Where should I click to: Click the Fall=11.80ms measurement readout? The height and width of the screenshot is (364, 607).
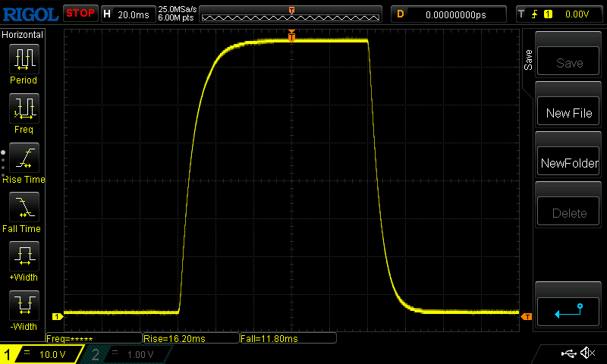tap(288, 338)
